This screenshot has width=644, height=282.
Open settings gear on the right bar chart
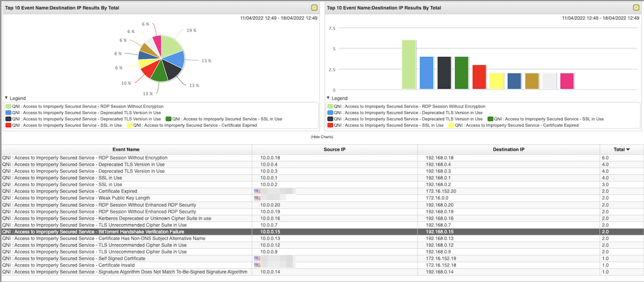click(x=636, y=8)
